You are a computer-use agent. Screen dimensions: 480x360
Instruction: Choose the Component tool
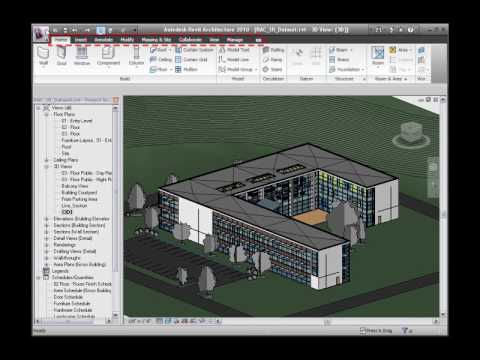point(108,56)
